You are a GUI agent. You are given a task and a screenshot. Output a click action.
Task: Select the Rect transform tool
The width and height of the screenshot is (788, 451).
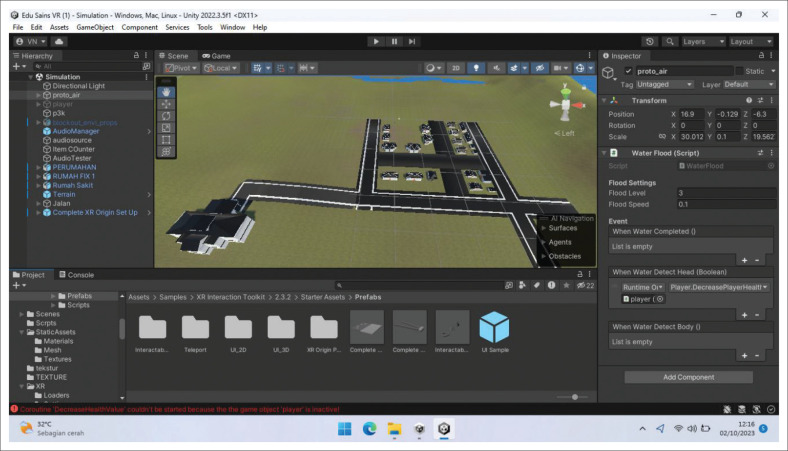click(x=167, y=139)
